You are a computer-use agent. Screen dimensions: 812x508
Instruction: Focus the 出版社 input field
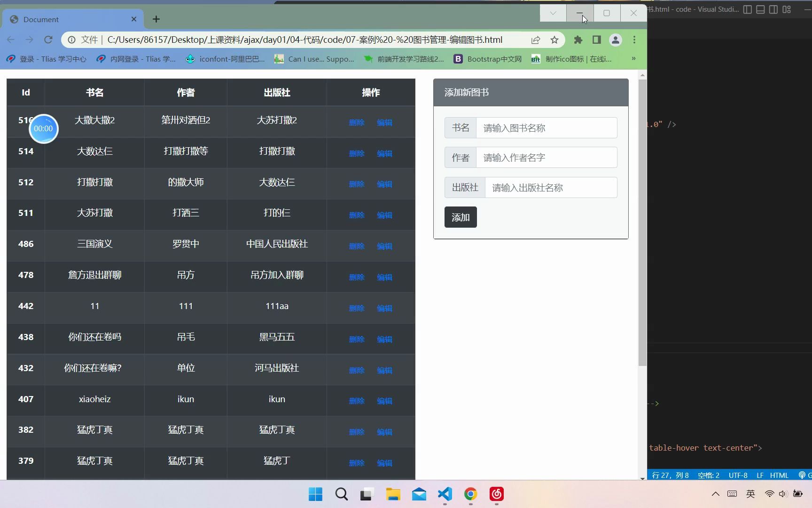(x=551, y=188)
